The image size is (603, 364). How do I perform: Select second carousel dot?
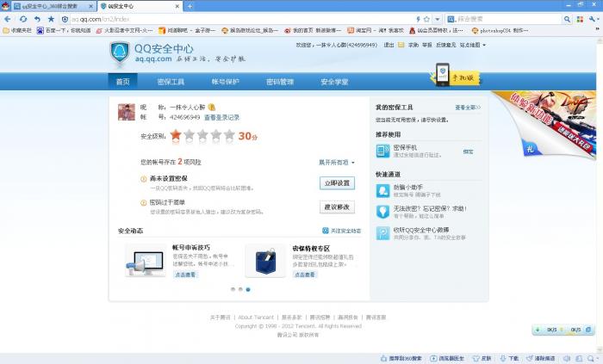tap(240, 289)
